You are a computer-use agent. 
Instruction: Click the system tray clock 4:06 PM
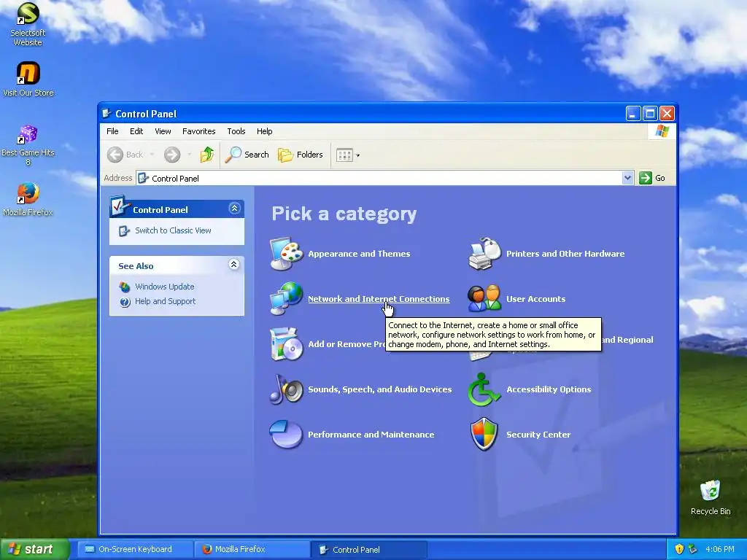tap(719, 549)
